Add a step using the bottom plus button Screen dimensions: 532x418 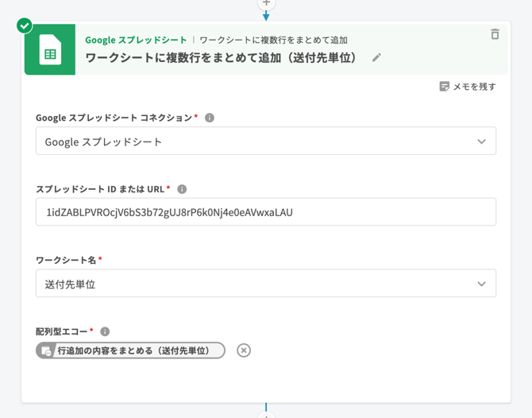266,415
